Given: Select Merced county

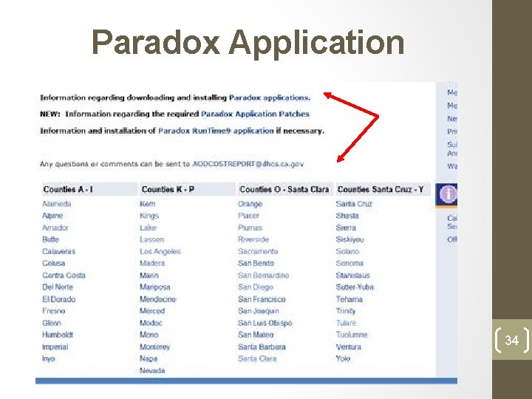Looking at the screenshot, I should click(x=152, y=311).
